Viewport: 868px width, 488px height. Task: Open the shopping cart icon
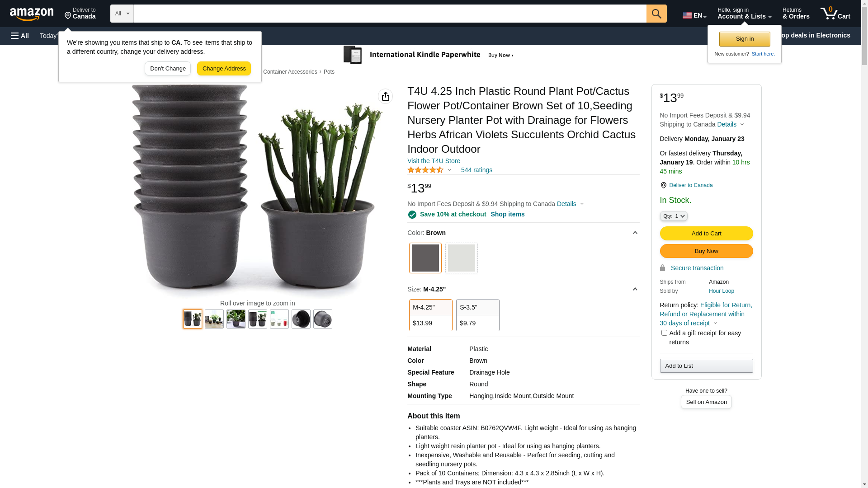835,14
